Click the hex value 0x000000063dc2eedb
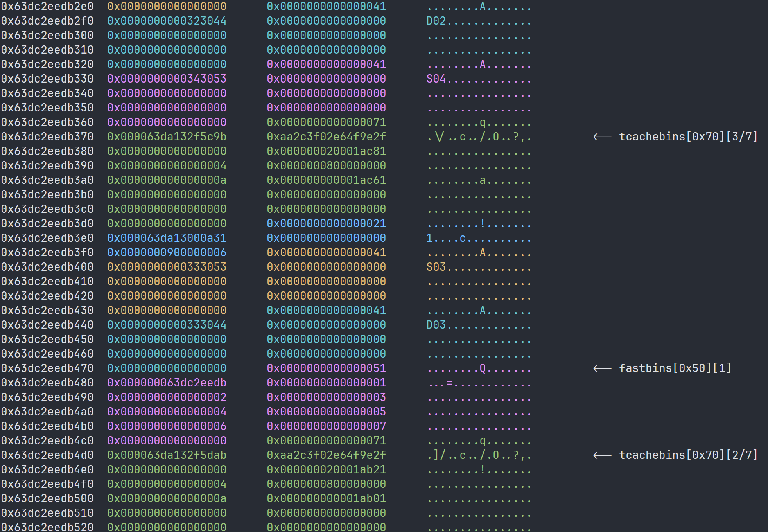This screenshot has height=532, width=768. [x=167, y=383]
